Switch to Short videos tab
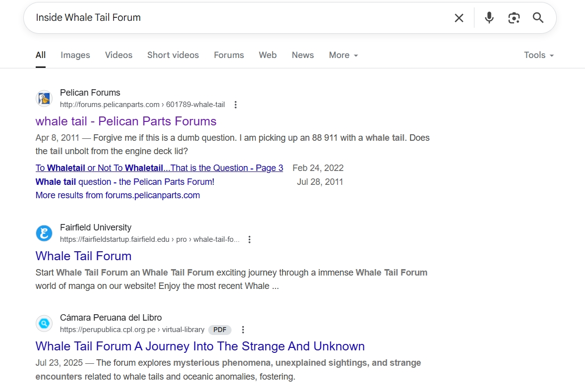585x392 pixels. [x=173, y=55]
